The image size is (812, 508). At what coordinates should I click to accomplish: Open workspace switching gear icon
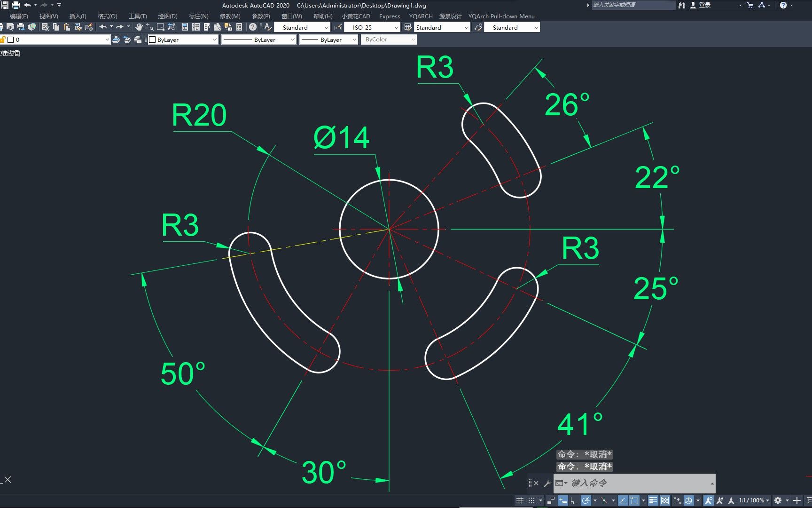[x=778, y=500]
